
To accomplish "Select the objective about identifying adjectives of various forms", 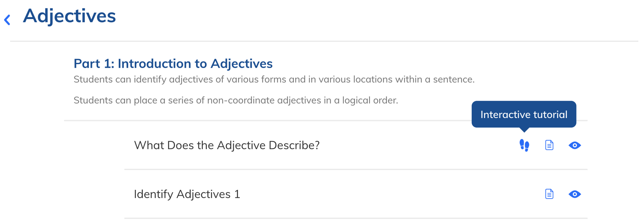I will (x=274, y=79).
